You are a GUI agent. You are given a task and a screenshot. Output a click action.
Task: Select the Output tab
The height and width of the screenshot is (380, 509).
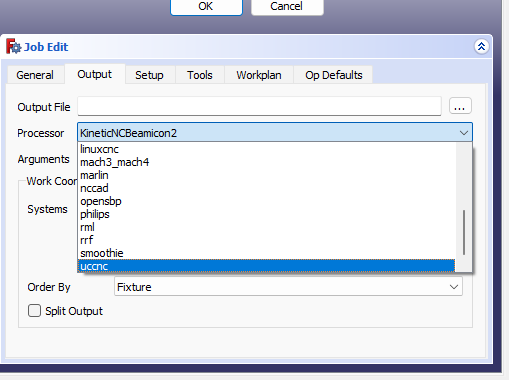[x=95, y=74]
